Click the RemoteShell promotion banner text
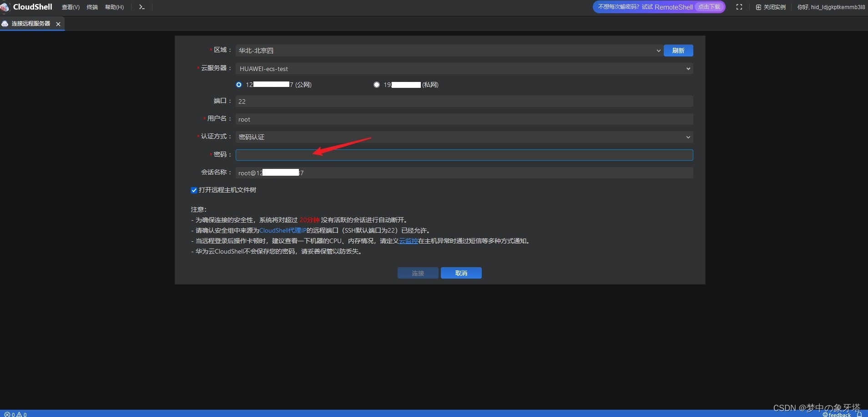Image resolution: width=868 pixels, height=417 pixels. point(646,7)
